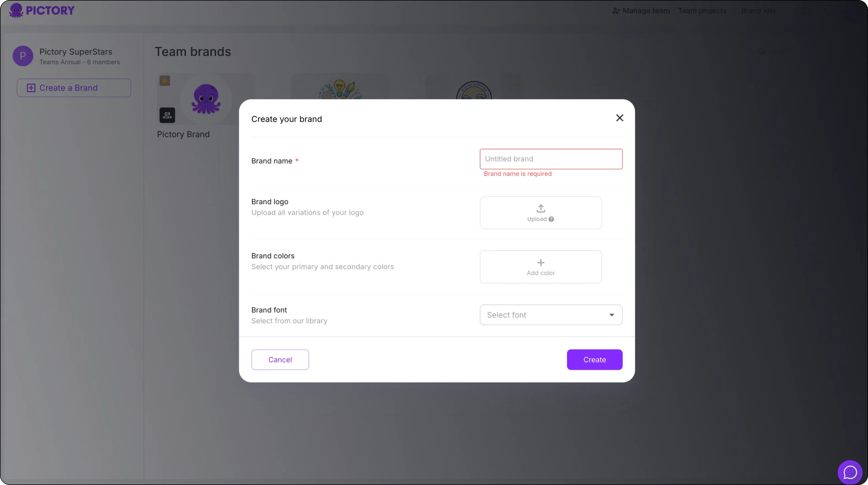868x485 pixels.
Task: Click the gold star on Pictory Brand
Action: click(x=165, y=81)
